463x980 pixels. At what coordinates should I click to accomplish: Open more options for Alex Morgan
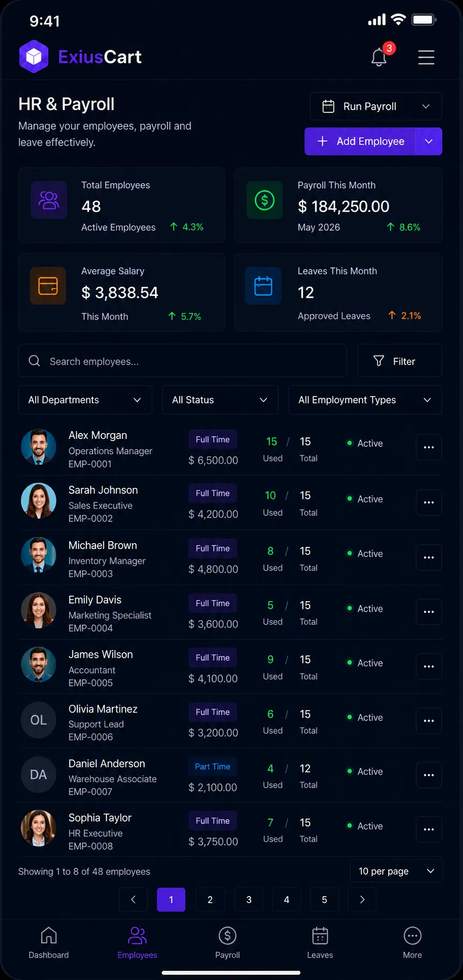429,447
